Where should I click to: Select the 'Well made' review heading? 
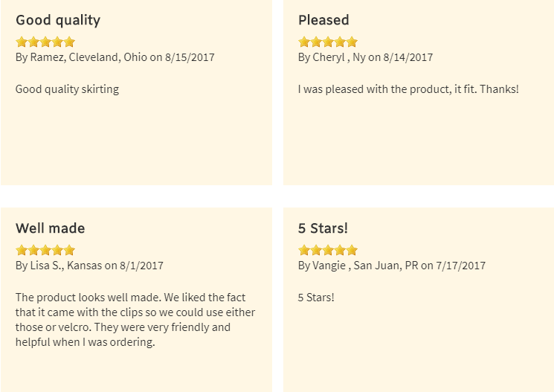pyautogui.click(x=50, y=228)
